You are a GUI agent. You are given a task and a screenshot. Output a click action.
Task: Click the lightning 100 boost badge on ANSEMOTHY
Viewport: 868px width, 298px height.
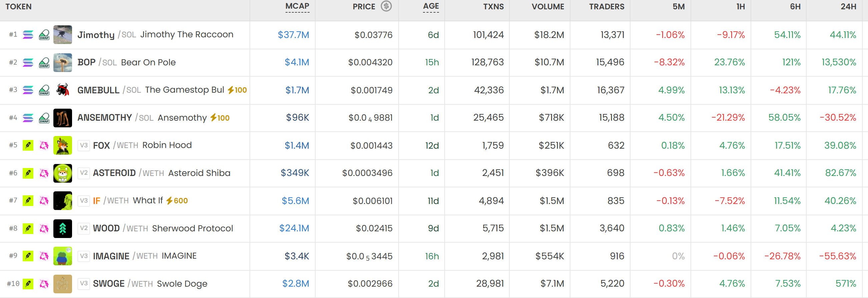coord(220,118)
